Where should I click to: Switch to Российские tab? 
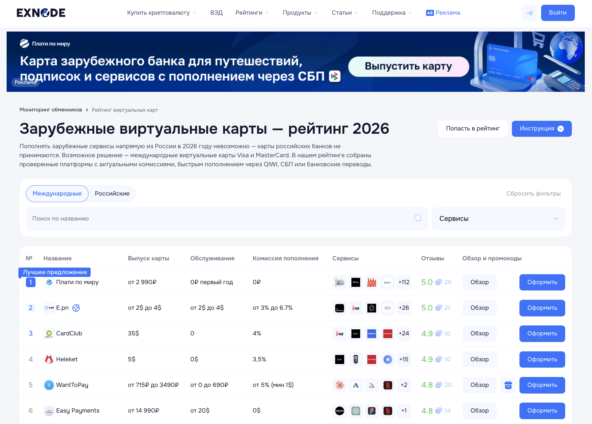[112, 194]
